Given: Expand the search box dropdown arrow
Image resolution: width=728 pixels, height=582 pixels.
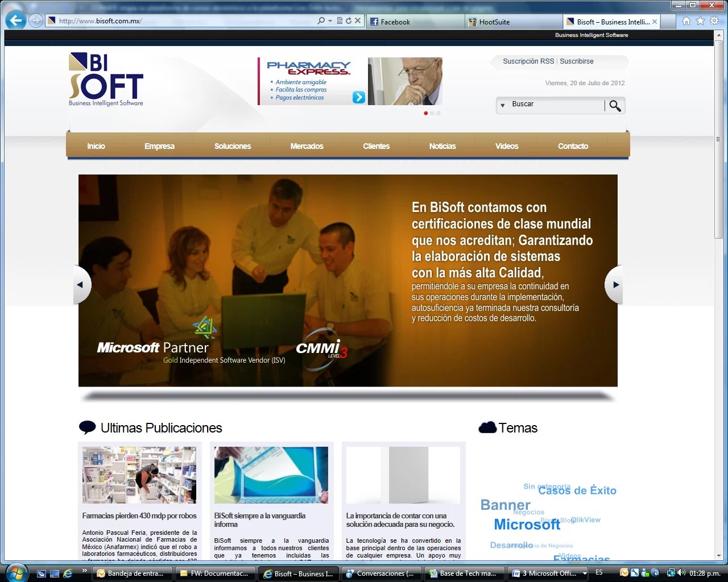Looking at the screenshot, I should click(503, 105).
